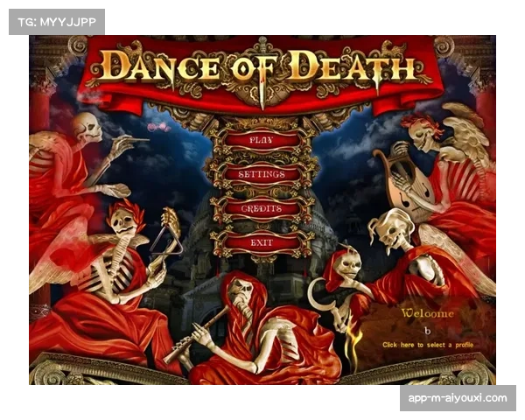
Task: Click the triangle instrument held by skeleton
Action: tap(168, 232)
